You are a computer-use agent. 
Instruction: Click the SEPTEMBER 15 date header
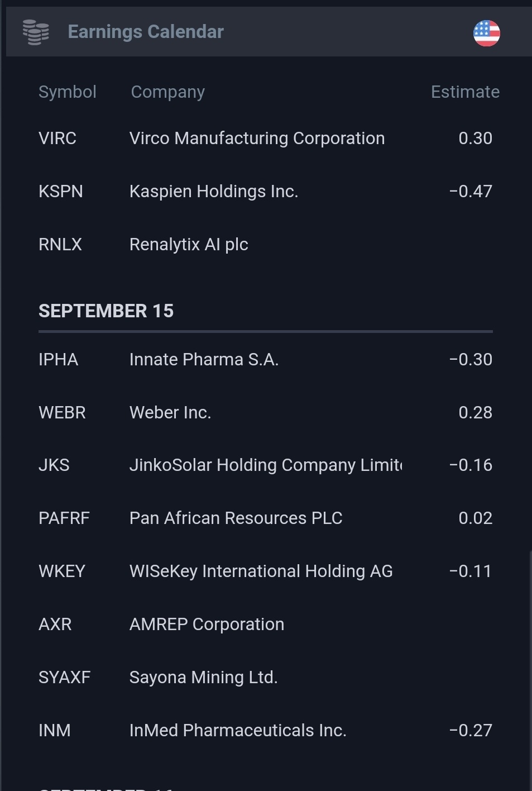click(x=106, y=311)
